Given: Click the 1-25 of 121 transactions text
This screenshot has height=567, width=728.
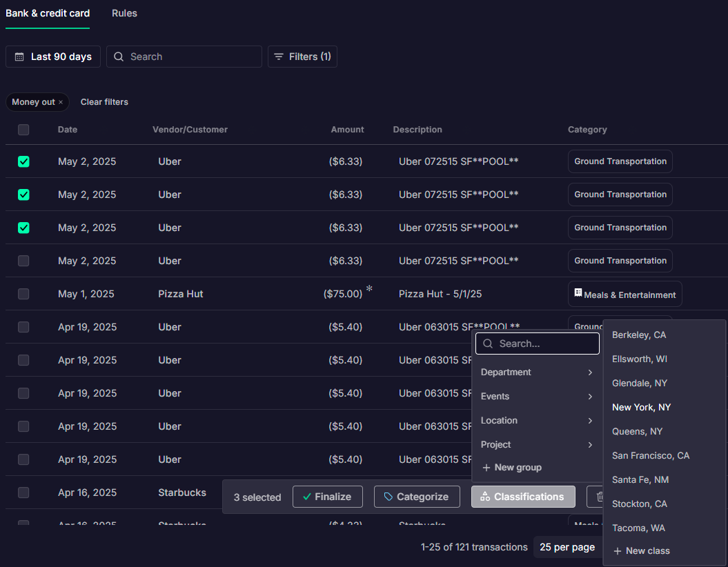Looking at the screenshot, I should coord(474,547).
